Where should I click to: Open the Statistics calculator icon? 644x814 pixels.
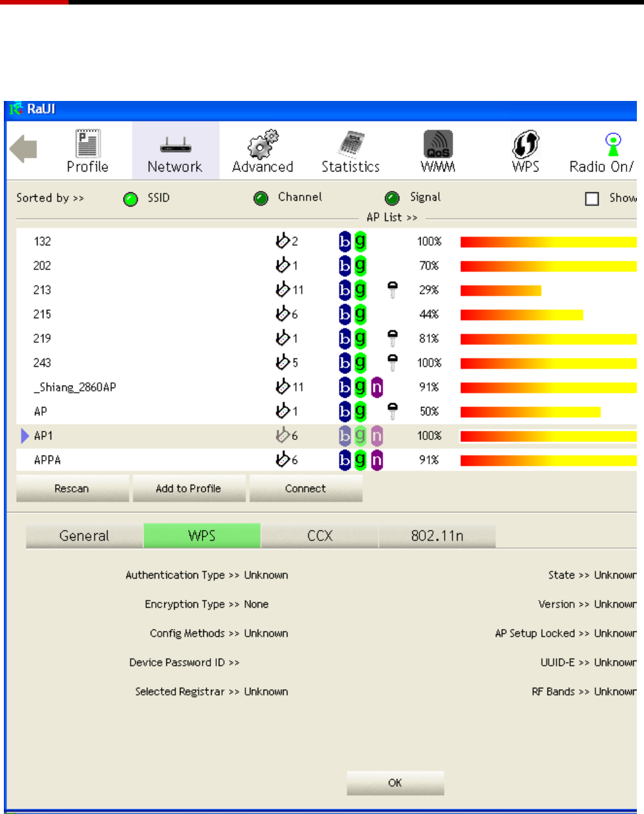click(351, 144)
